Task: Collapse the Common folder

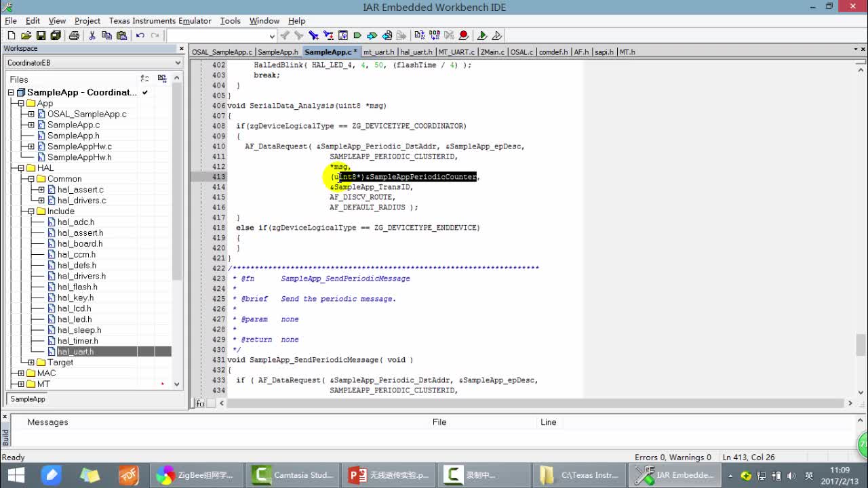Action: point(31,179)
